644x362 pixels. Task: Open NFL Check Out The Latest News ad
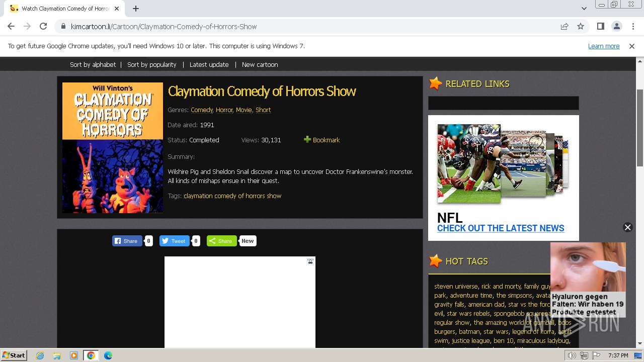tap(501, 228)
